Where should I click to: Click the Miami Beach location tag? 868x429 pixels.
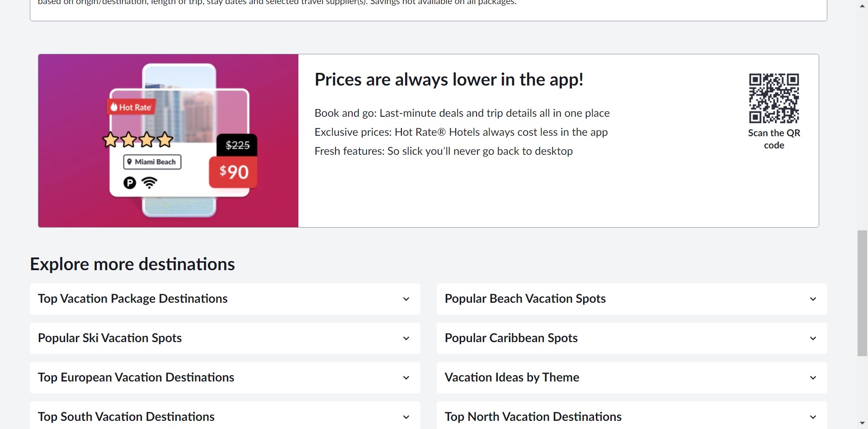152,162
